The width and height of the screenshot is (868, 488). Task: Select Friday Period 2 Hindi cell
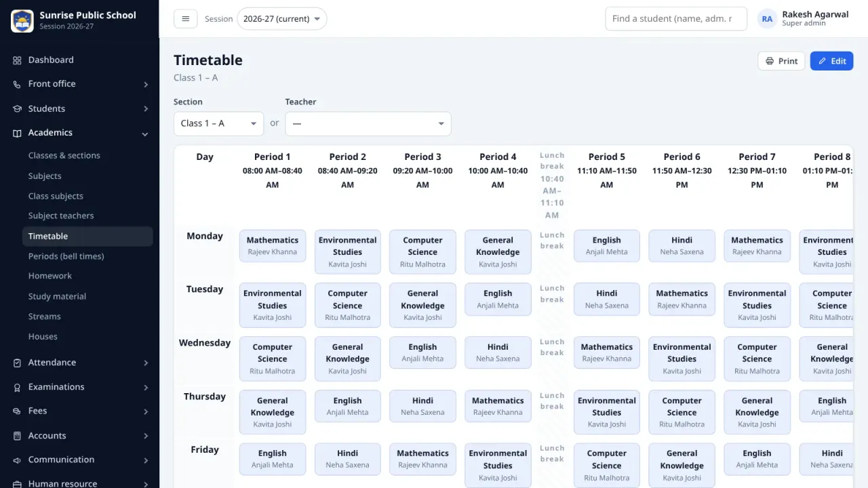coord(348,459)
